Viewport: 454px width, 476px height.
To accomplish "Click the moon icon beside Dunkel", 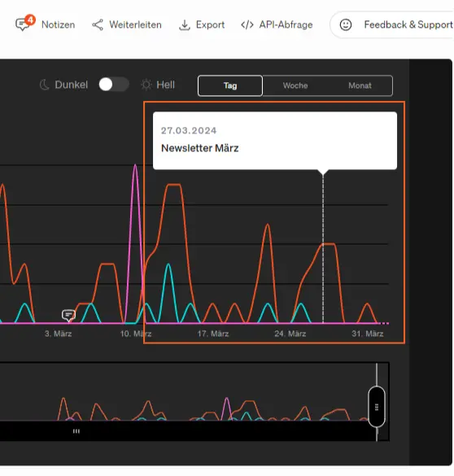I will pos(45,85).
